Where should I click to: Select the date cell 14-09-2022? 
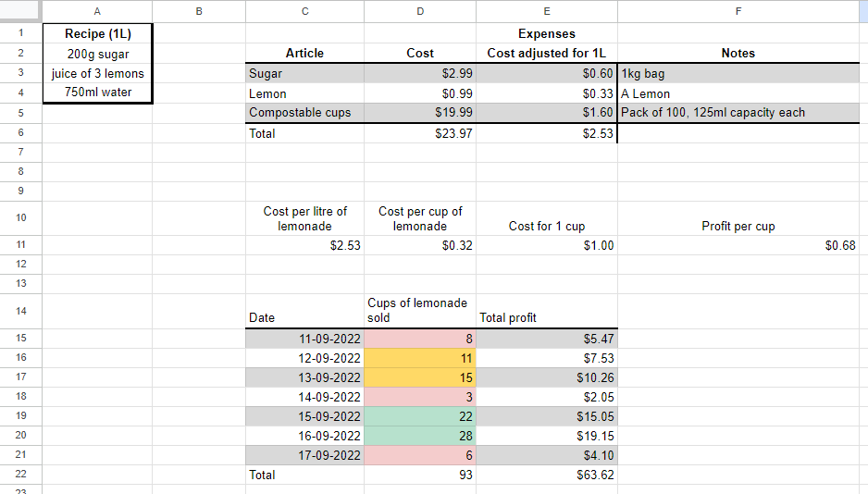tap(304, 397)
